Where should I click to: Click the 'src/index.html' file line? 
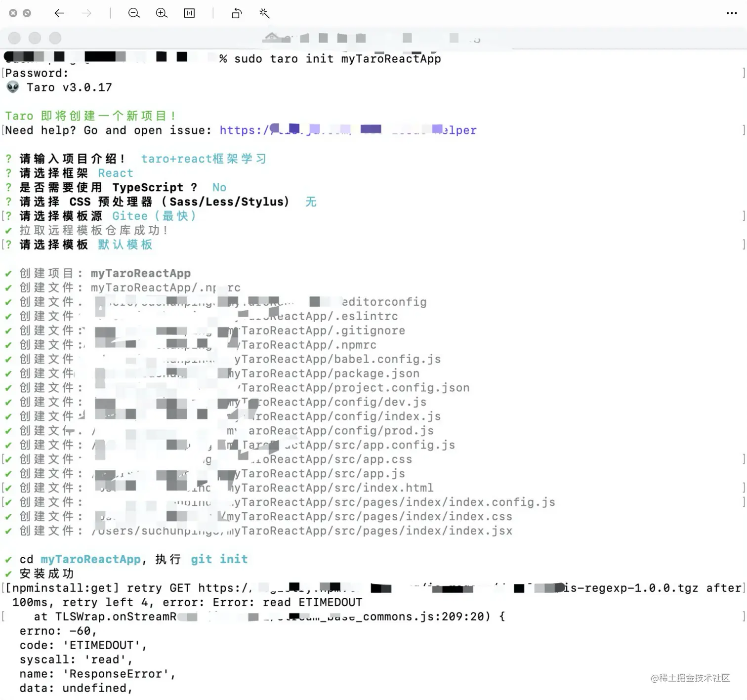pyautogui.click(x=226, y=489)
